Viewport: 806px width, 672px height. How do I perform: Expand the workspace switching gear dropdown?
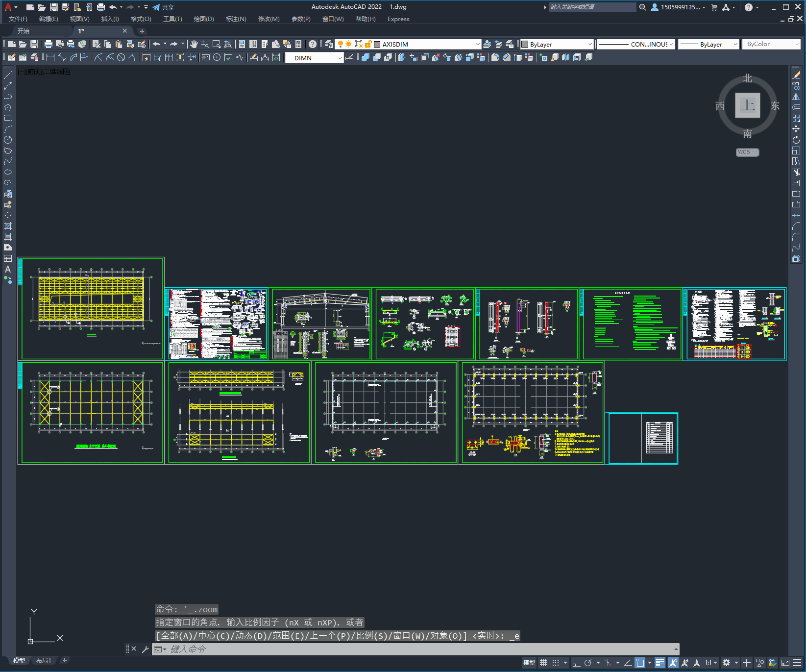[x=736, y=663]
